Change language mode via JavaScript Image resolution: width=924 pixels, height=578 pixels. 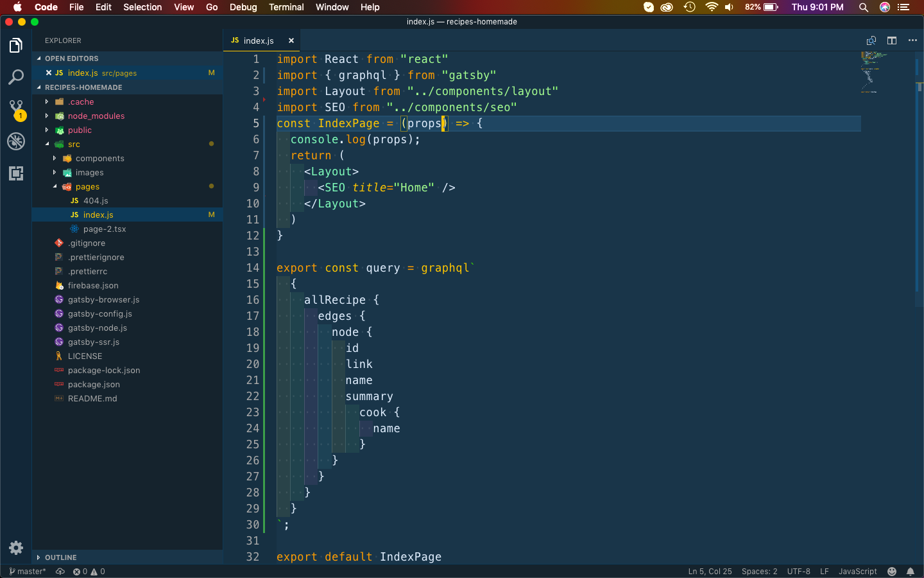tap(857, 572)
